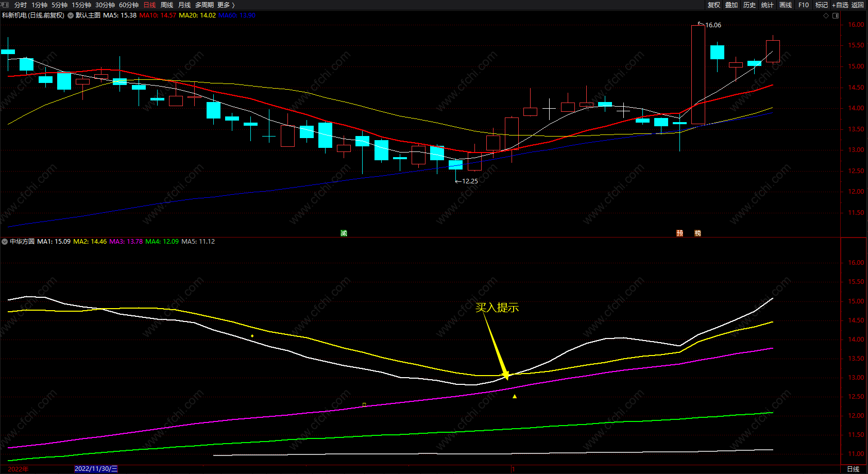Click the orange 预 marker icon

(679, 233)
